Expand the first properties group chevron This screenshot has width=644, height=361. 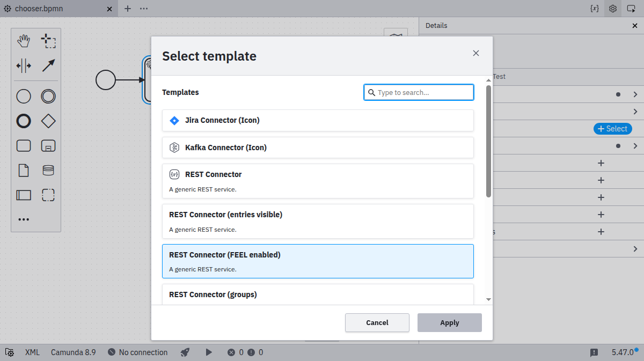[635, 94]
